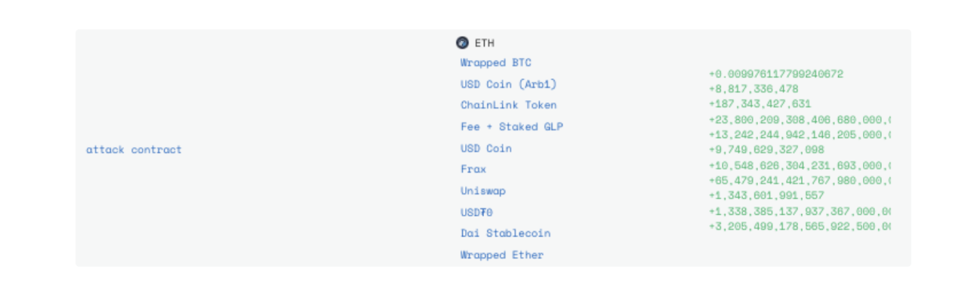
Task: Select the +1,343,601,991,557 amount
Action: point(766,196)
